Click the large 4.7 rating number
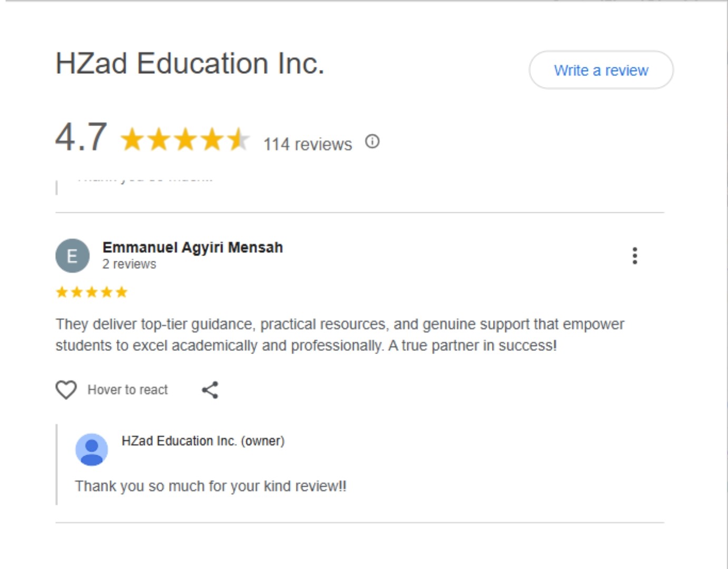This screenshot has height=569, width=728. pyautogui.click(x=81, y=137)
